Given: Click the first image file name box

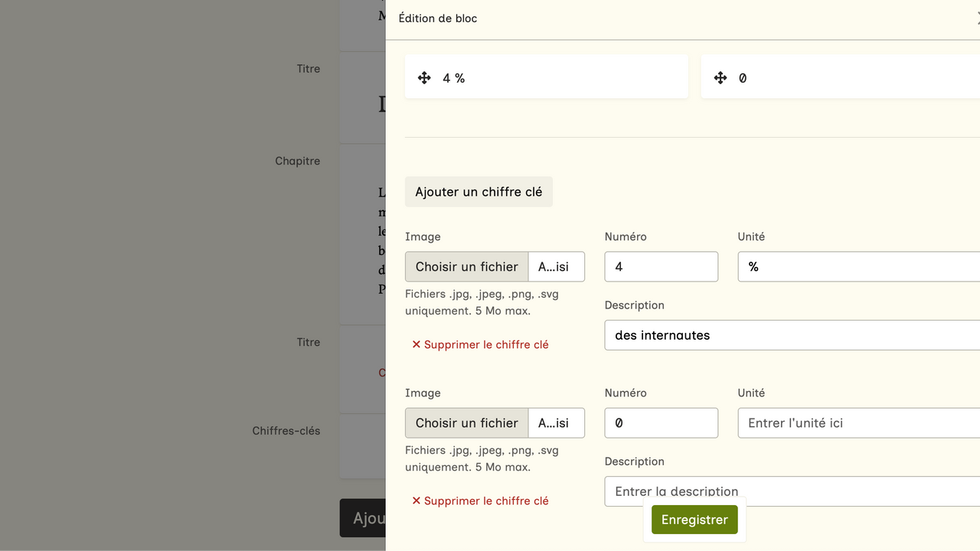Looking at the screenshot, I should (x=557, y=267).
